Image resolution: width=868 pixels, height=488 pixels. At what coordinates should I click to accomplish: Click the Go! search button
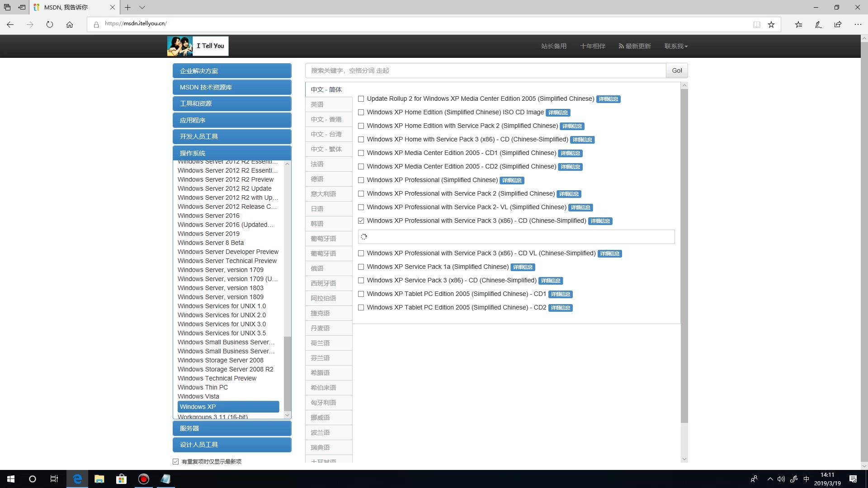[677, 70]
